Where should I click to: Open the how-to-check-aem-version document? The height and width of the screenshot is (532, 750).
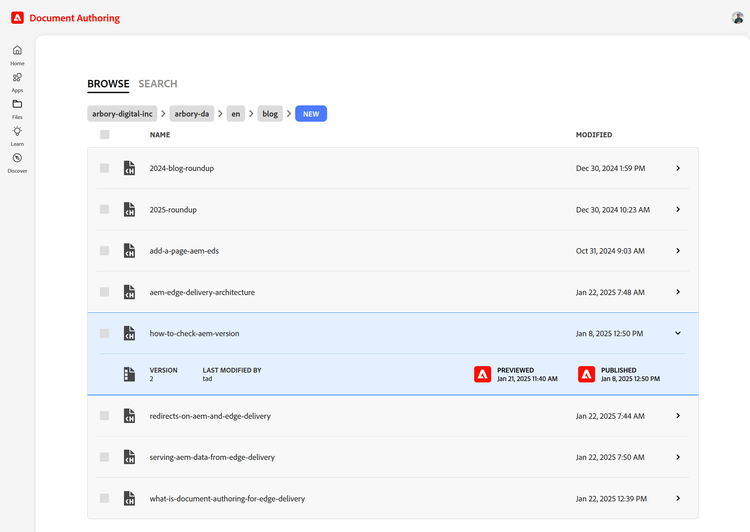(194, 333)
